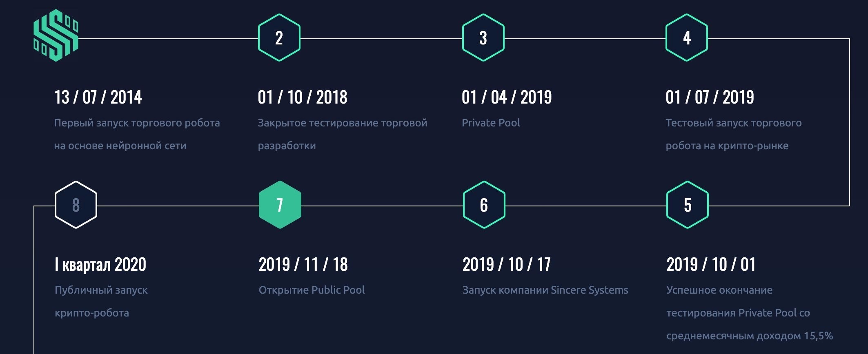The image size is (868, 354).
Task: Select hexagon marker number 6
Action: [484, 205]
